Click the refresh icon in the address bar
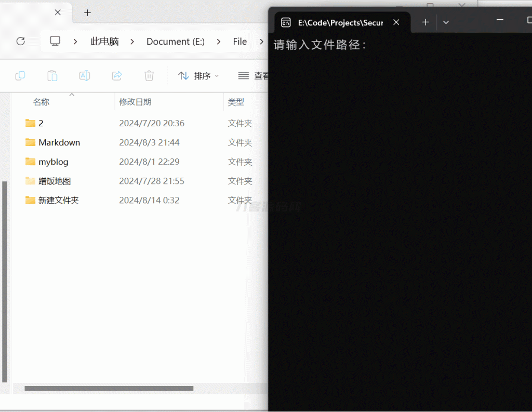Screen dimensions: 532x412 tap(20, 41)
